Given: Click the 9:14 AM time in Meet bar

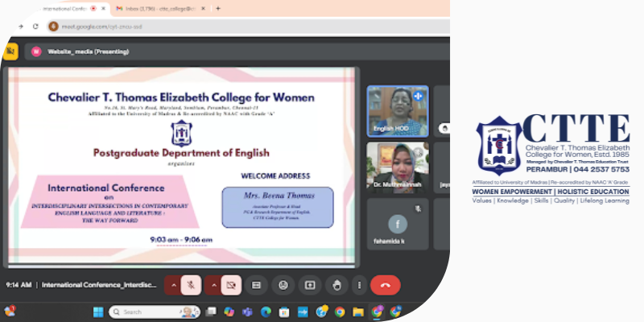Looking at the screenshot, I should (19, 285).
